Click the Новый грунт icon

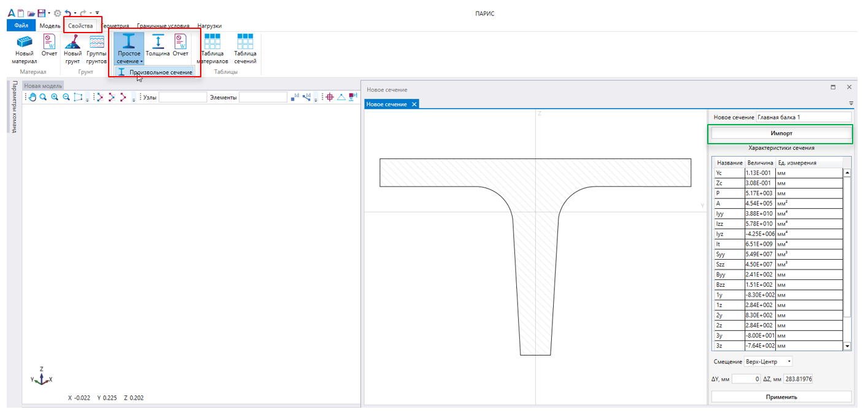click(72, 42)
